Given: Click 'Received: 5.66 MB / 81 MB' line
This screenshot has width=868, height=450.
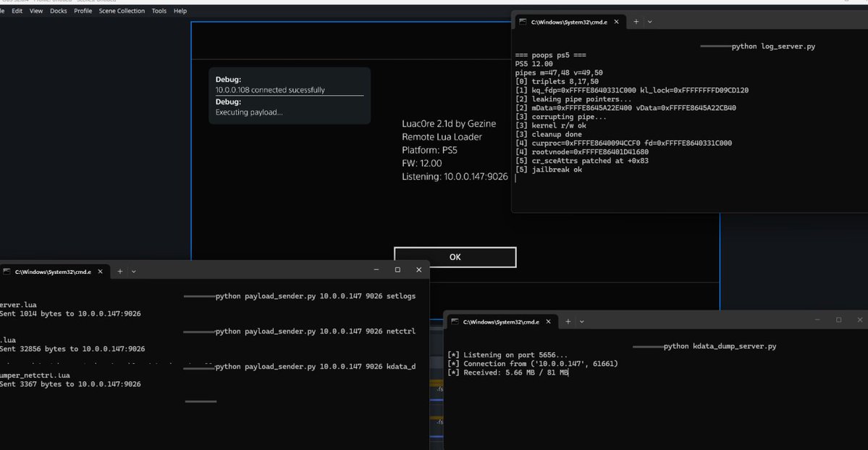Looking at the screenshot, I should coord(508,373).
